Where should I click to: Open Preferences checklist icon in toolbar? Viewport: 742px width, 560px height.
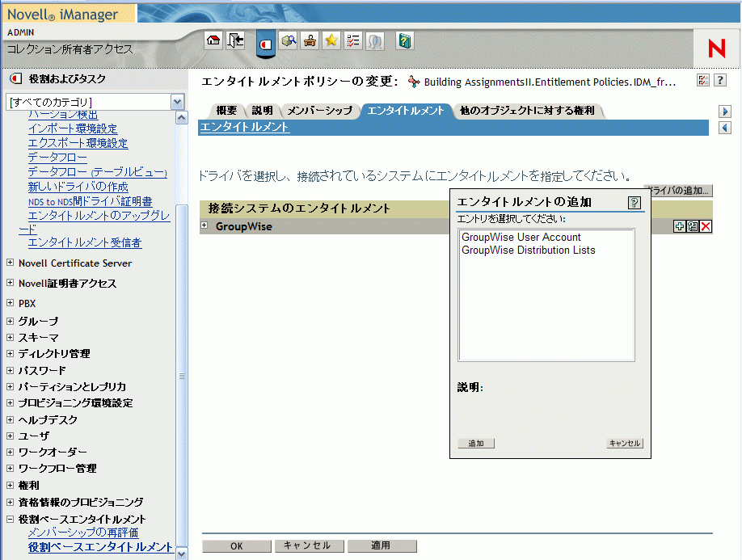click(353, 40)
